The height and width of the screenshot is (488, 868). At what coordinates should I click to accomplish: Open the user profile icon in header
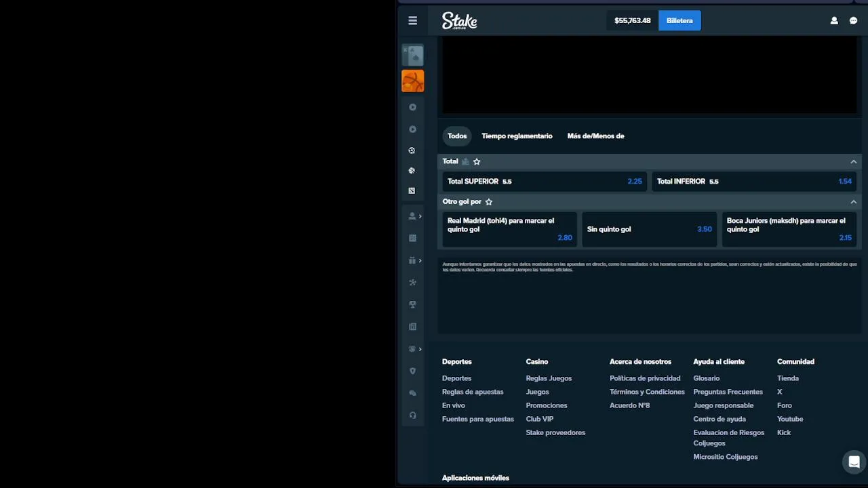(x=834, y=20)
